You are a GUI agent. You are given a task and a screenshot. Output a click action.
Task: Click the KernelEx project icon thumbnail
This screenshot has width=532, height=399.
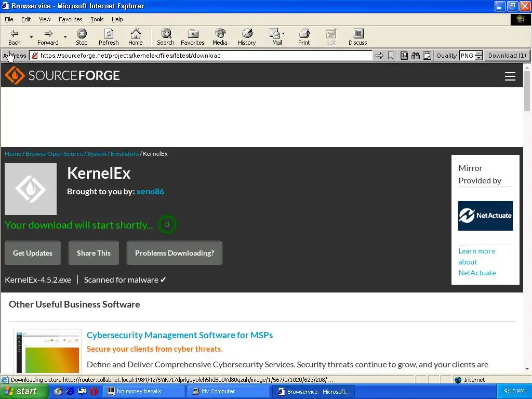[31, 189]
